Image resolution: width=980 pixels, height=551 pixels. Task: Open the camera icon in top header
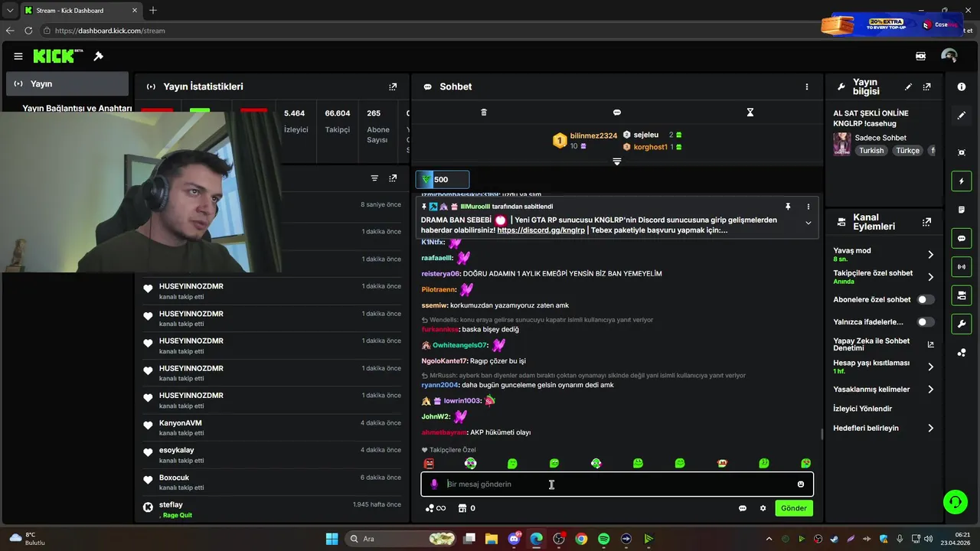click(920, 56)
